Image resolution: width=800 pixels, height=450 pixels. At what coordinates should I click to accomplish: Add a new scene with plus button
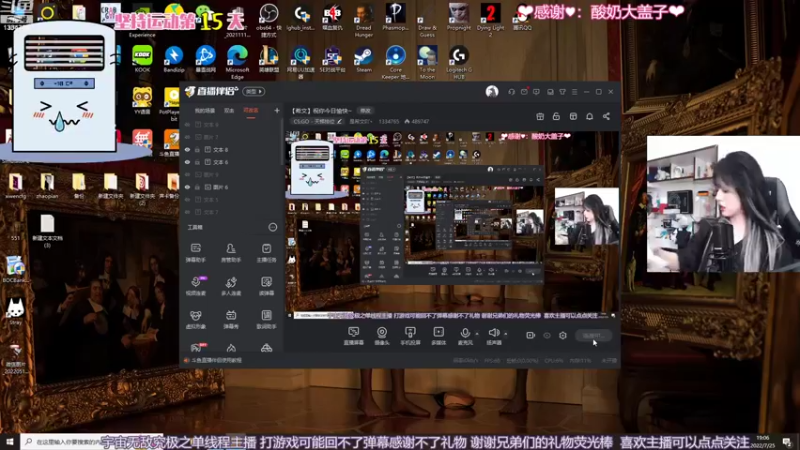coord(277,110)
